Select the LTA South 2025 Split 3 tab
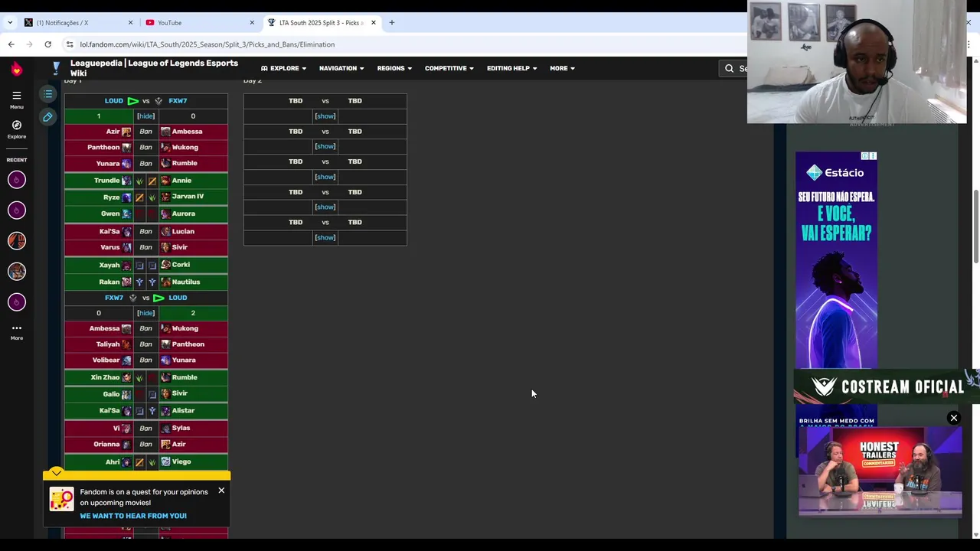 tap(322, 22)
